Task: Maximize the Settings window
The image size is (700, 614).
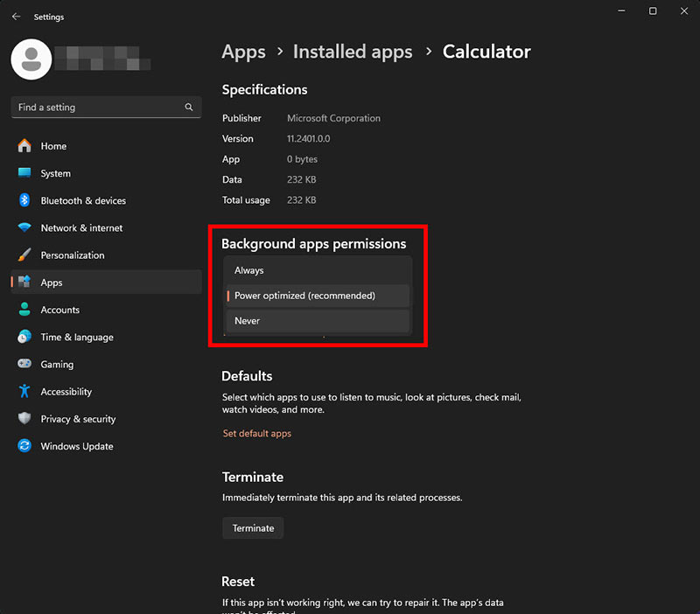Action: click(653, 10)
